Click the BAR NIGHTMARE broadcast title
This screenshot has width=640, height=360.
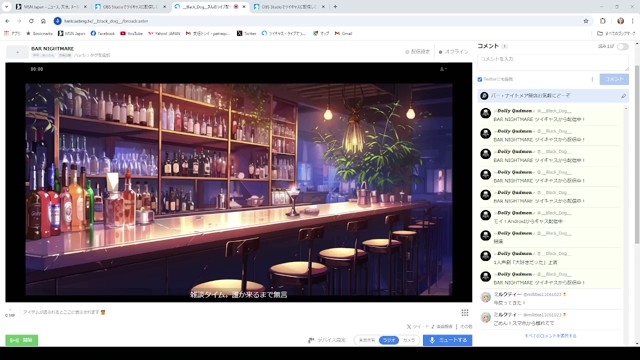53,49
